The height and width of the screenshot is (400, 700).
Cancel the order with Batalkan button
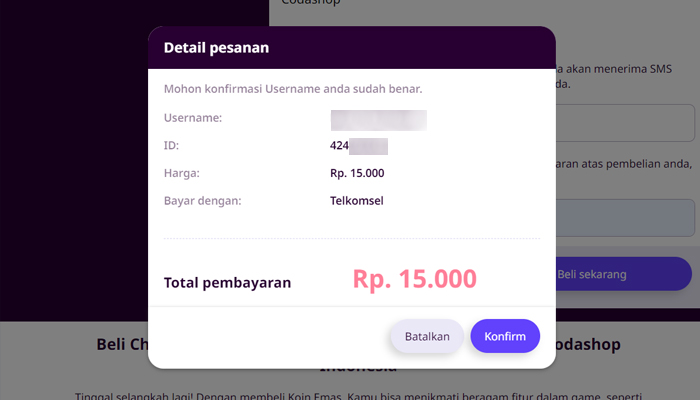427,336
